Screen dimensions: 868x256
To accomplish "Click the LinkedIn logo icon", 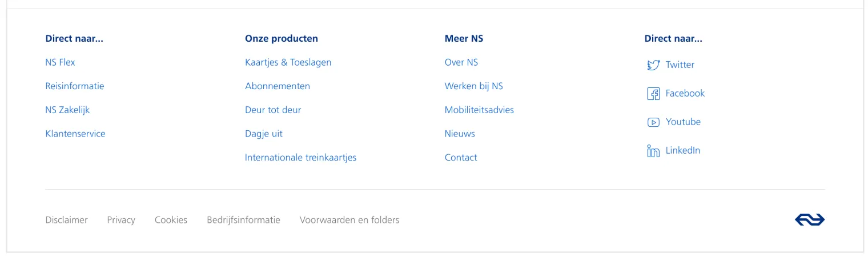I will pyautogui.click(x=653, y=151).
